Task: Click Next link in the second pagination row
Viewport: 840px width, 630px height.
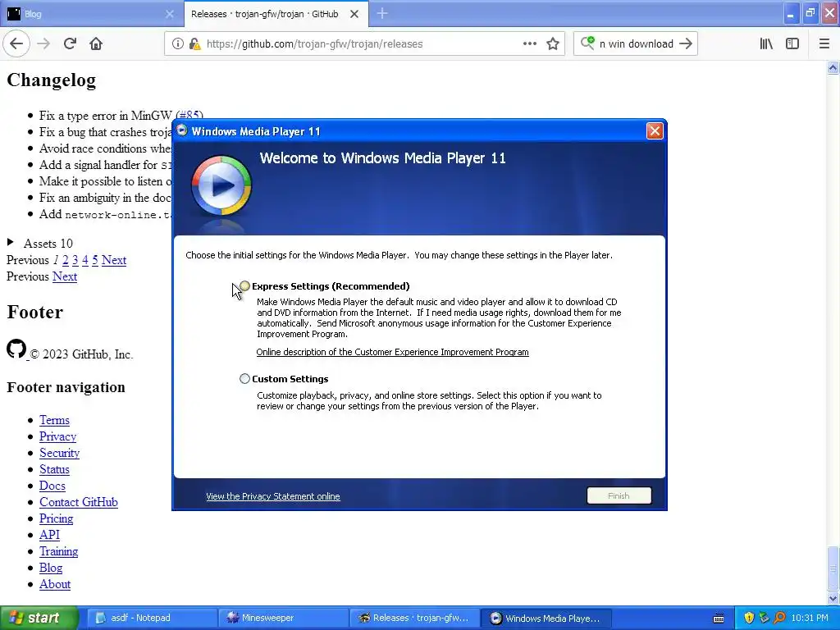Action: click(65, 276)
